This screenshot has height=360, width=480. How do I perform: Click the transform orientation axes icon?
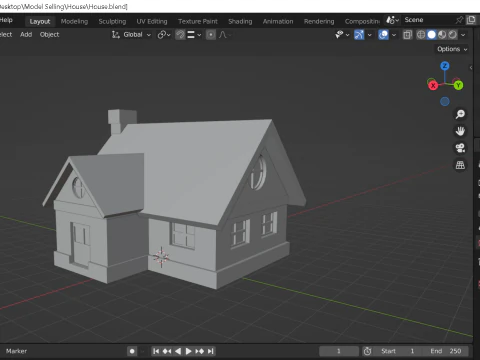(x=115, y=35)
